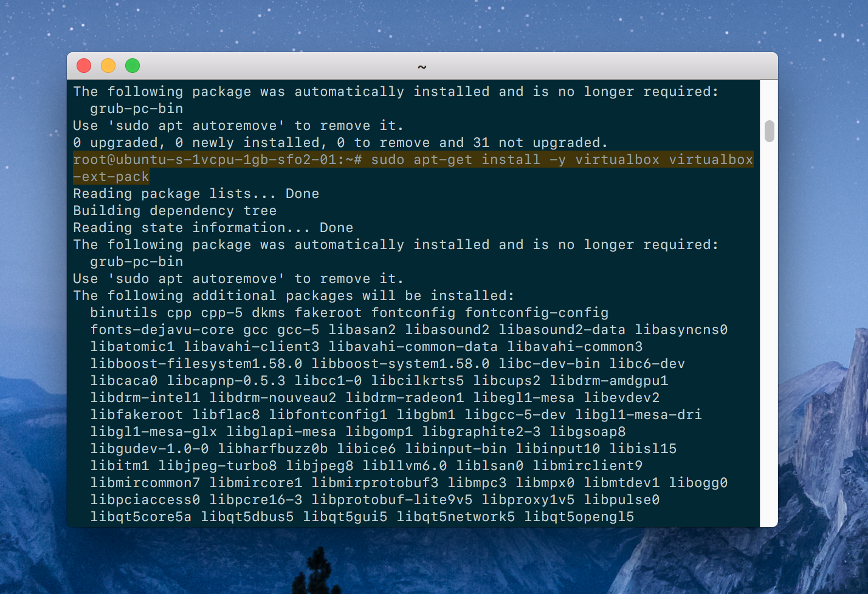Click 'libevdev2' package name
The image size is (868, 594).
tap(622, 398)
